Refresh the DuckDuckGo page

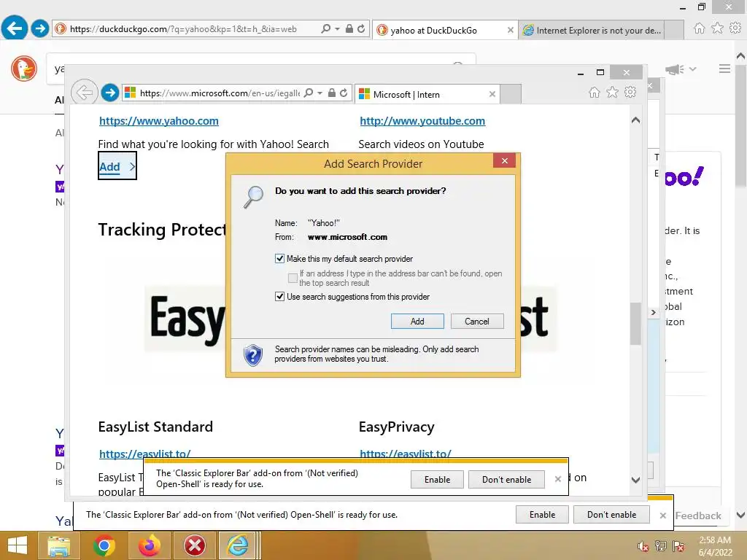pyautogui.click(x=361, y=28)
